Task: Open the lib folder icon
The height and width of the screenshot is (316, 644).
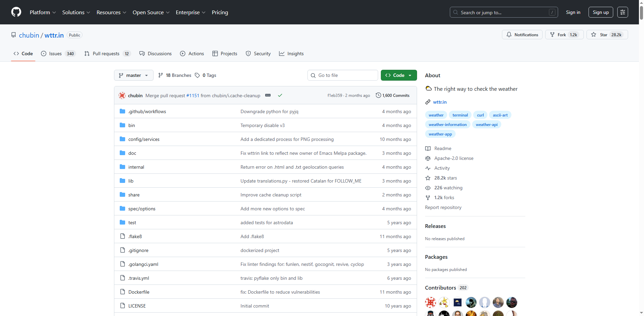Action: [122, 181]
